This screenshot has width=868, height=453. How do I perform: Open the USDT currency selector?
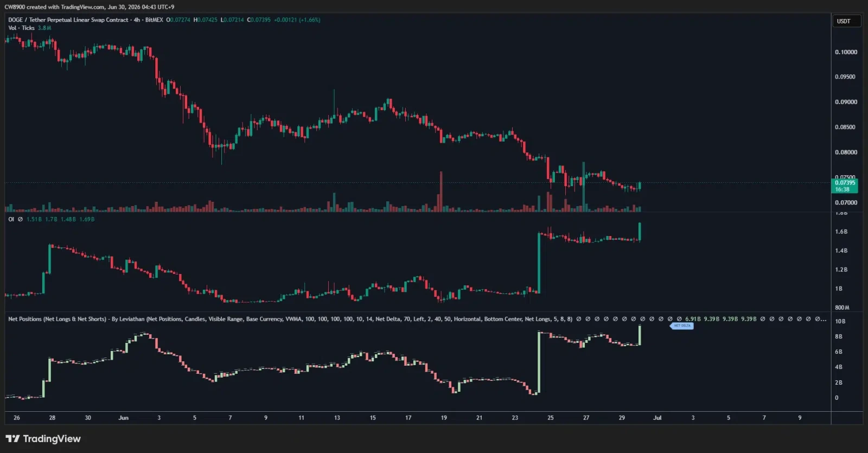846,21
